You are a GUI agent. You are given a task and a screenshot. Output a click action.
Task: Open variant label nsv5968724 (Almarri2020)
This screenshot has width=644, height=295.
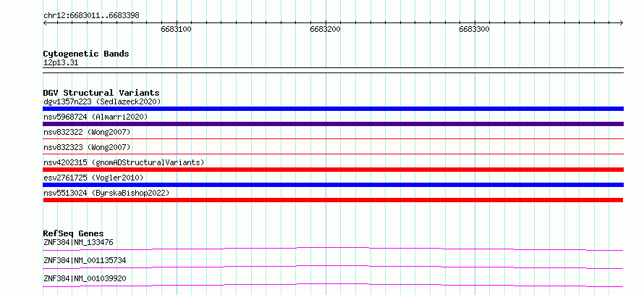pyautogui.click(x=96, y=117)
